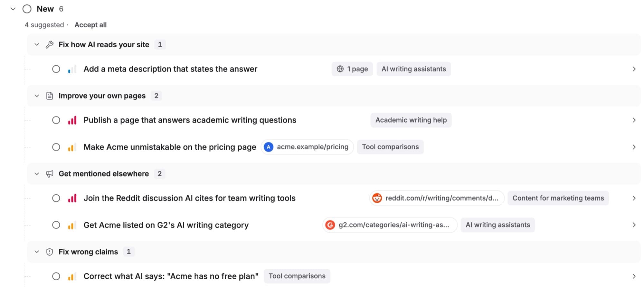Viewport: 644px width, 287px height.
Task: Collapse the New status group chevron
Action: pyautogui.click(x=13, y=9)
